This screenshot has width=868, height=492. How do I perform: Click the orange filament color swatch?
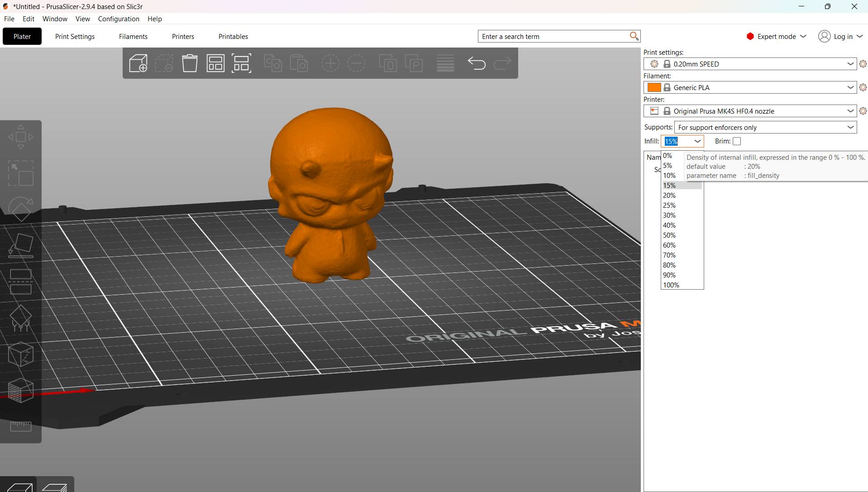(654, 87)
